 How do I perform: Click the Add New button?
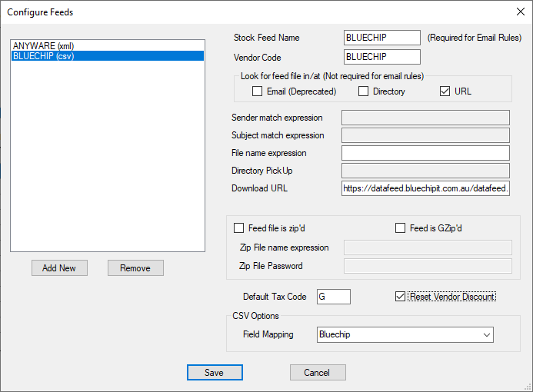coord(59,267)
